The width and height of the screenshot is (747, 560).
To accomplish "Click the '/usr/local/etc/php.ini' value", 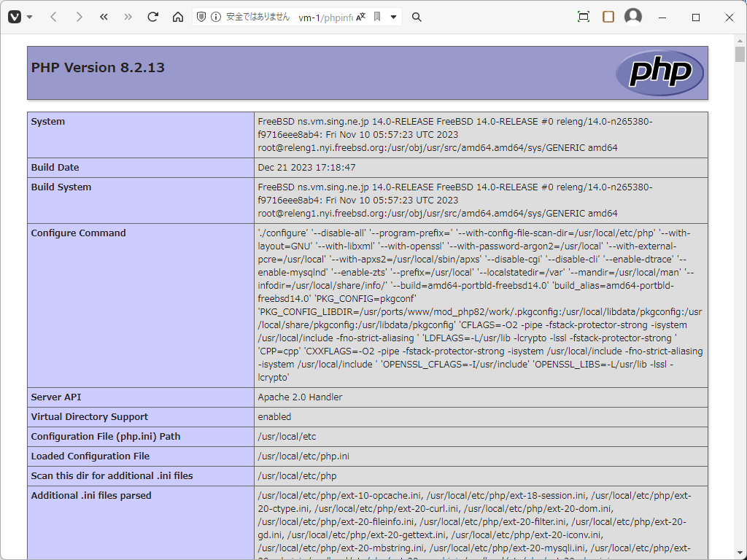I will click(303, 456).
